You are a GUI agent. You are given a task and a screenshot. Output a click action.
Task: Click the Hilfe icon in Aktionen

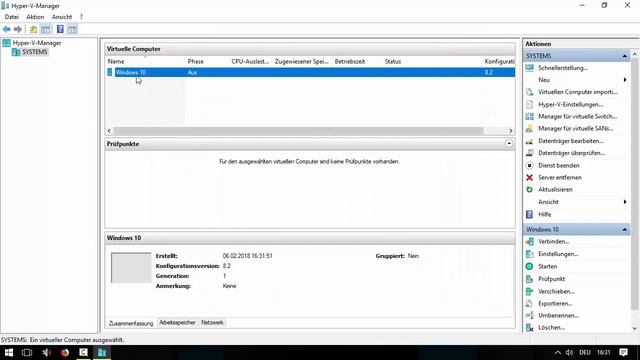click(x=529, y=214)
